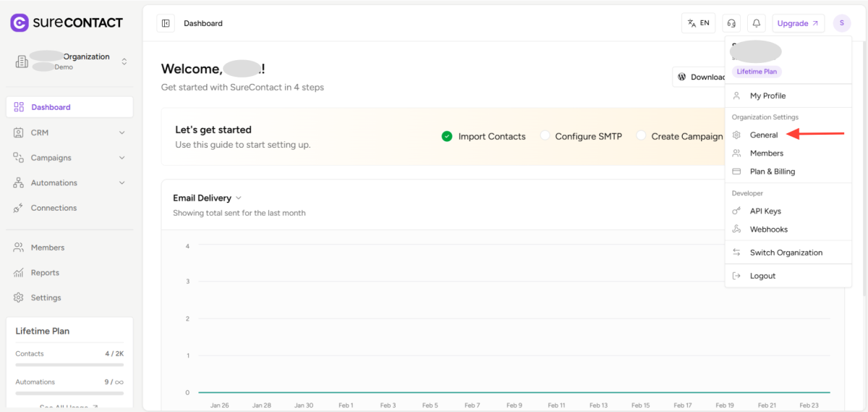
Task: Click the WordPress Download button
Action: coord(699,77)
